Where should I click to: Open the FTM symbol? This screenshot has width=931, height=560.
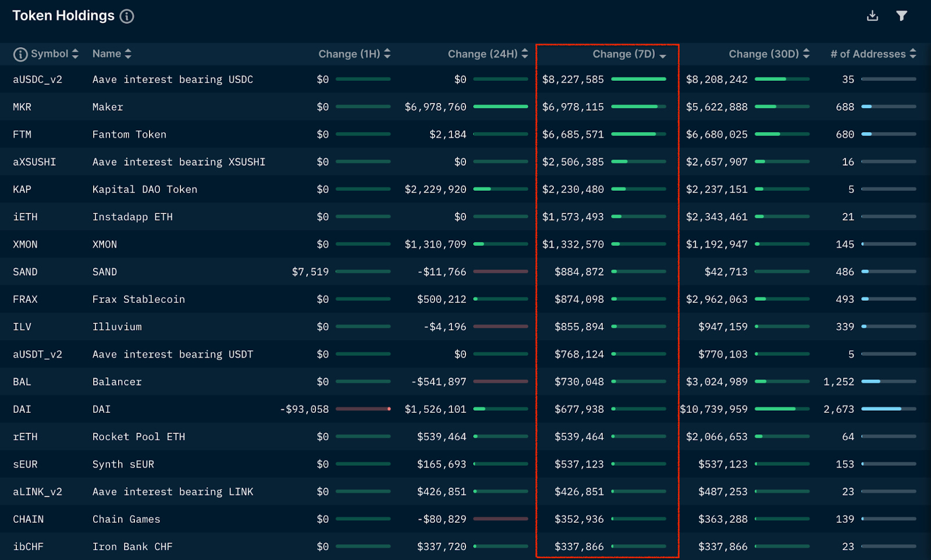(x=22, y=134)
